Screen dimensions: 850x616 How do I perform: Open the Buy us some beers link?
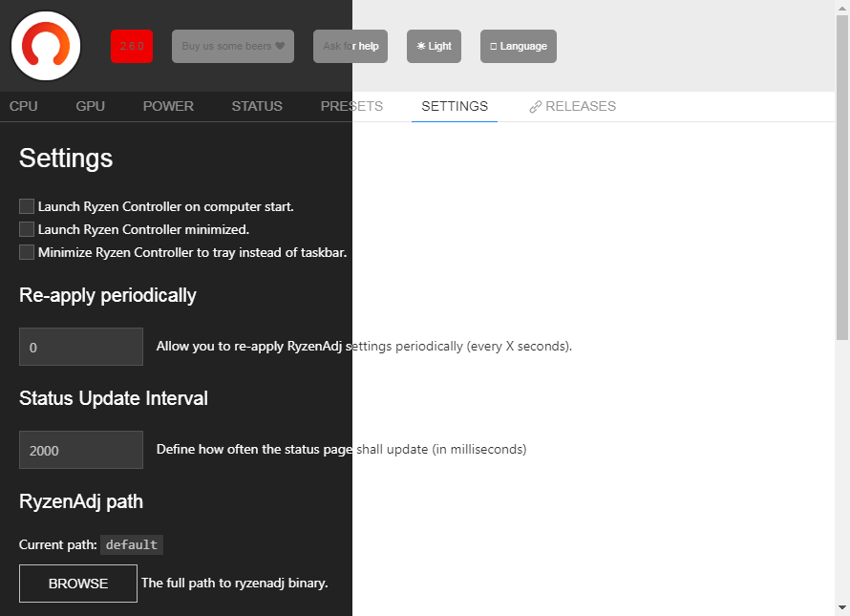click(x=233, y=46)
